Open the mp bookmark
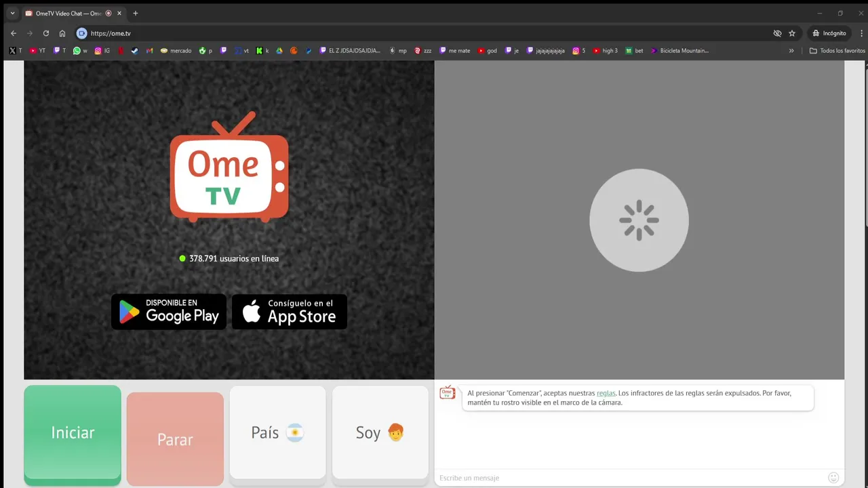This screenshot has width=868, height=488. [398, 51]
